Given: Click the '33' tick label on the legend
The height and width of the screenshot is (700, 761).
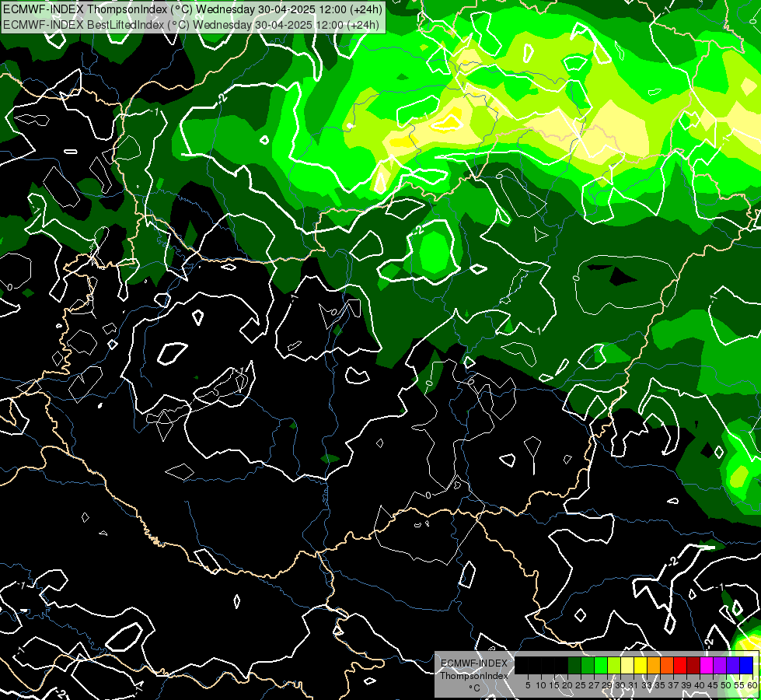Looking at the screenshot, I should click(647, 685).
